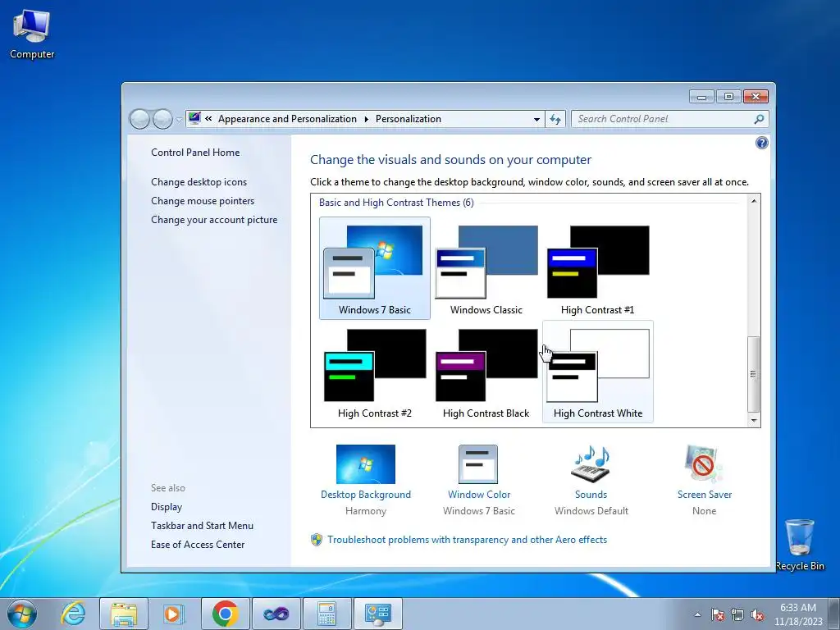Click the help question mark icon
Viewport: 840px width, 630px height.
coord(762,143)
